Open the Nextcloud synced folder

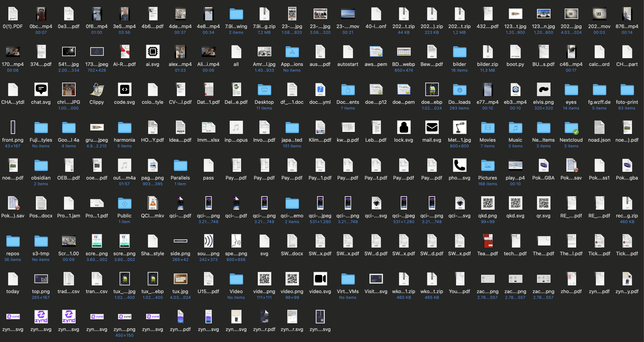click(571, 128)
